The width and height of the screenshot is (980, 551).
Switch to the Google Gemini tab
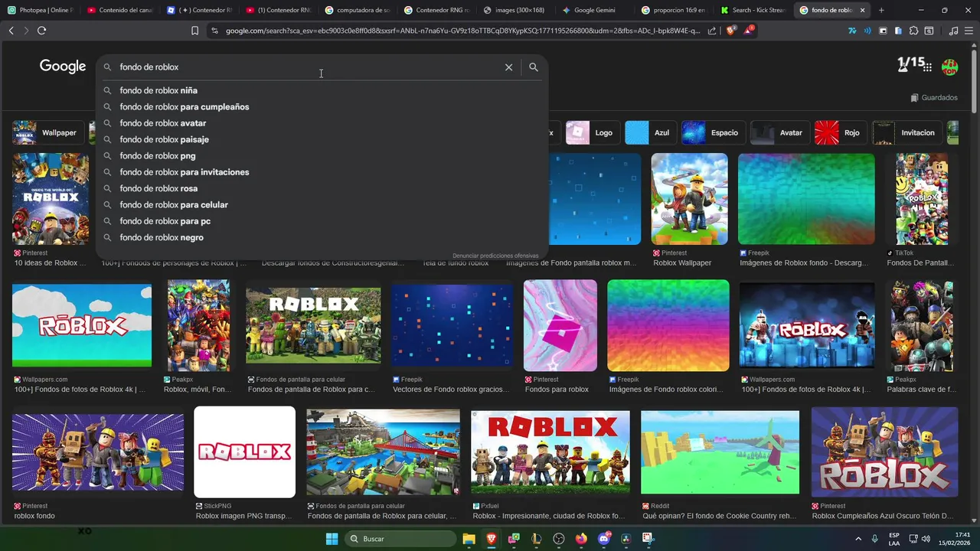[x=594, y=10]
